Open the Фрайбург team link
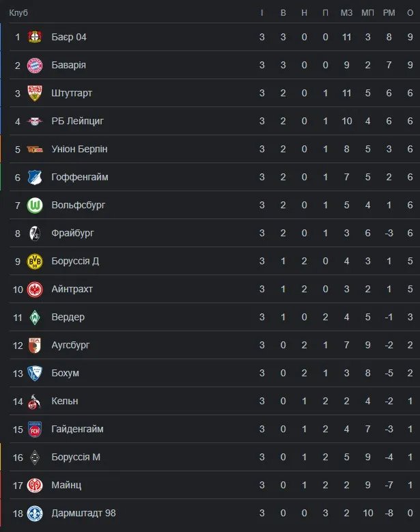420x532 pixels. pyautogui.click(x=72, y=233)
